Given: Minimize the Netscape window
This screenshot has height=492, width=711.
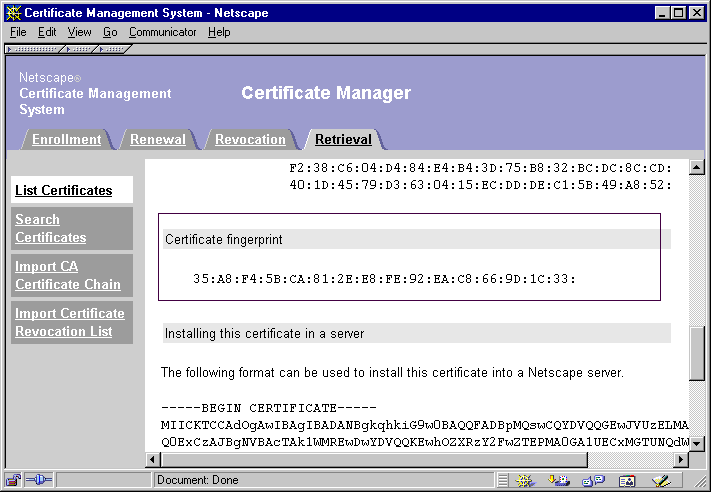Looking at the screenshot, I should pyautogui.click(x=663, y=13).
